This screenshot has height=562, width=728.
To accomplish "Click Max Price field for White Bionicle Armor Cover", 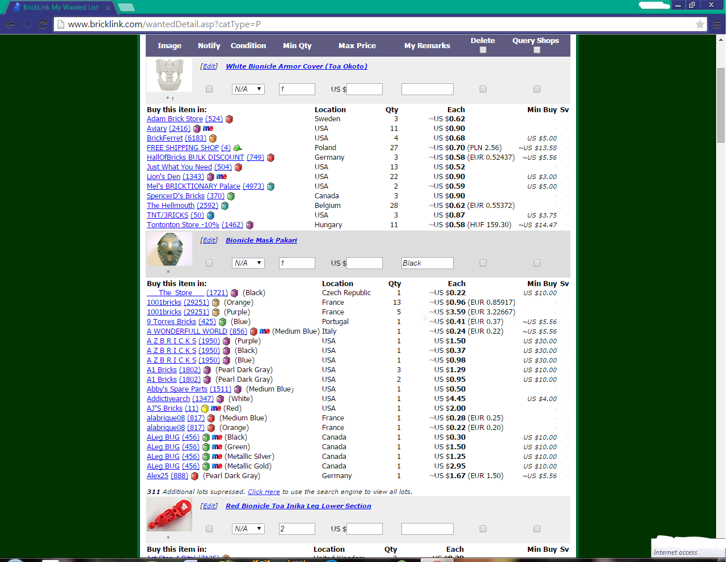I will (365, 89).
